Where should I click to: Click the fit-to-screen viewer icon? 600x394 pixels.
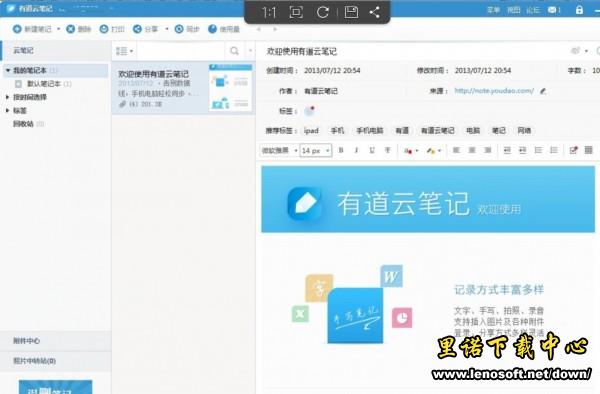pos(296,12)
